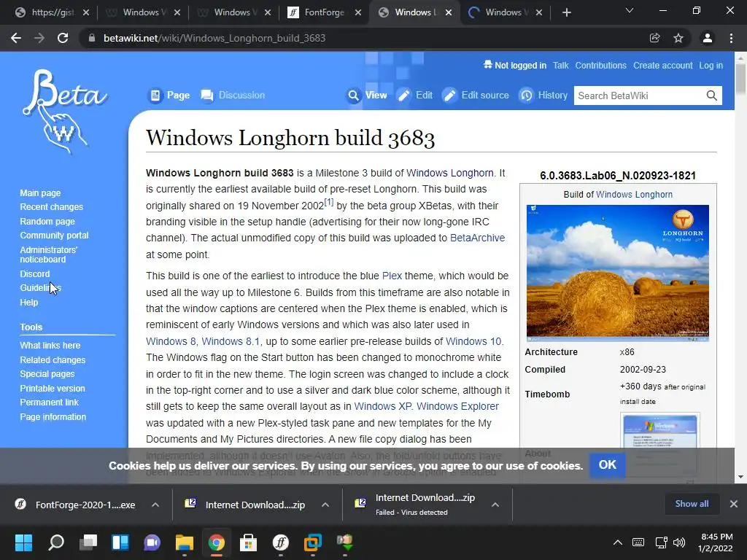
Task: Bookmark this page with the star icon
Action: [678, 38]
